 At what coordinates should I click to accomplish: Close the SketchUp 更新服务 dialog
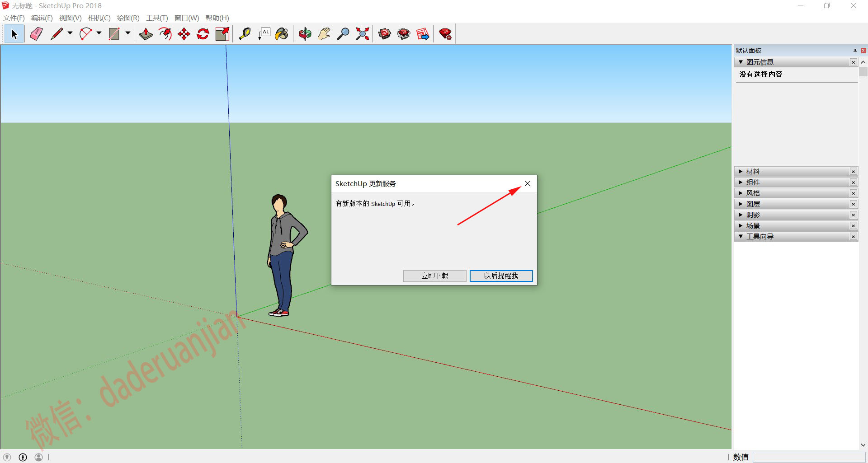[x=528, y=183]
